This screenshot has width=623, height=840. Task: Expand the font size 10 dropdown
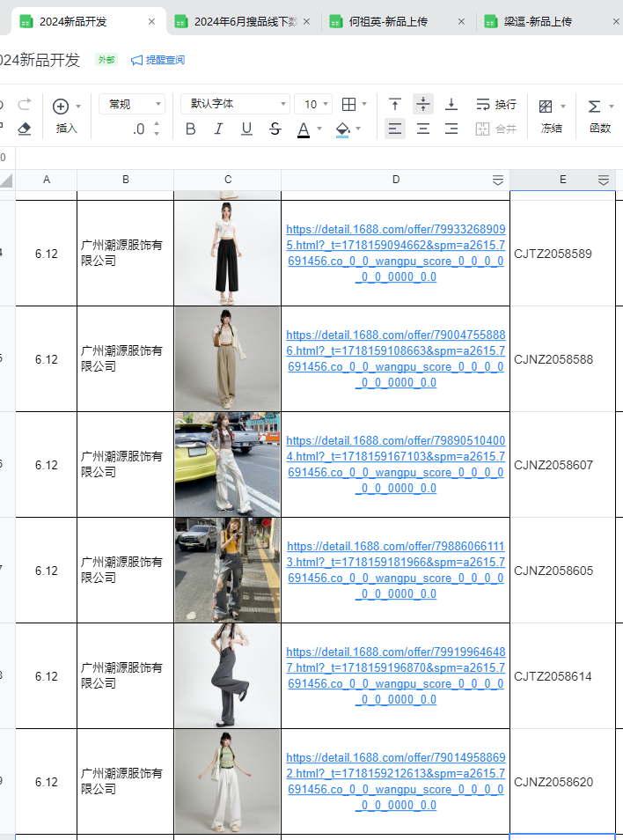click(x=313, y=104)
